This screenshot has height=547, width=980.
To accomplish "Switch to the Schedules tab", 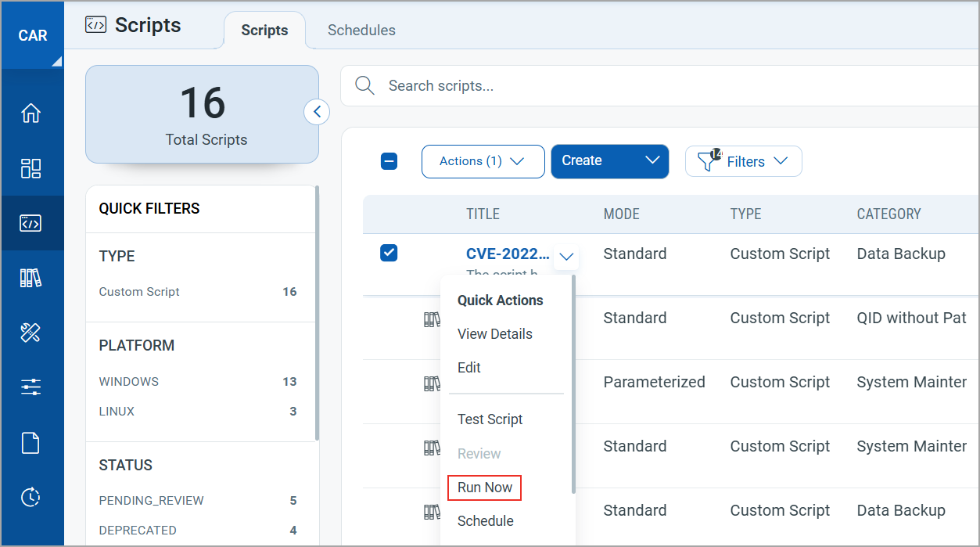I will click(x=361, y=30).
